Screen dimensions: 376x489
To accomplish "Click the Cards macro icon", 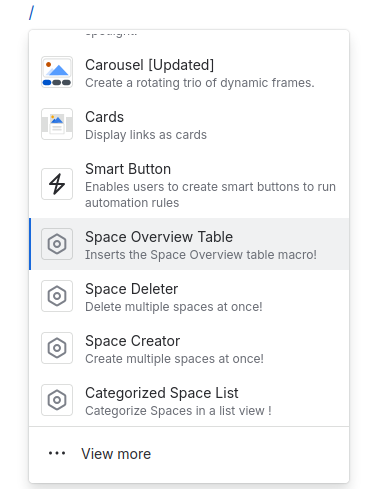I will click(57, 124).
